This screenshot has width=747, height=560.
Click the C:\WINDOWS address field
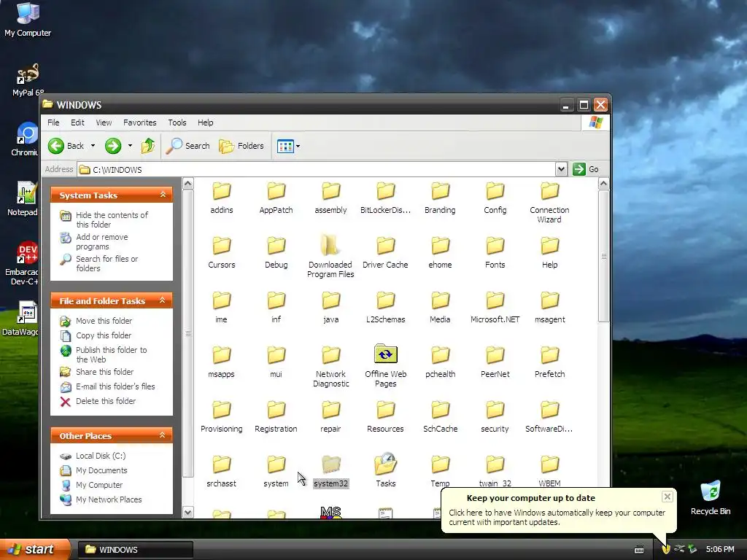pos(316,169)
